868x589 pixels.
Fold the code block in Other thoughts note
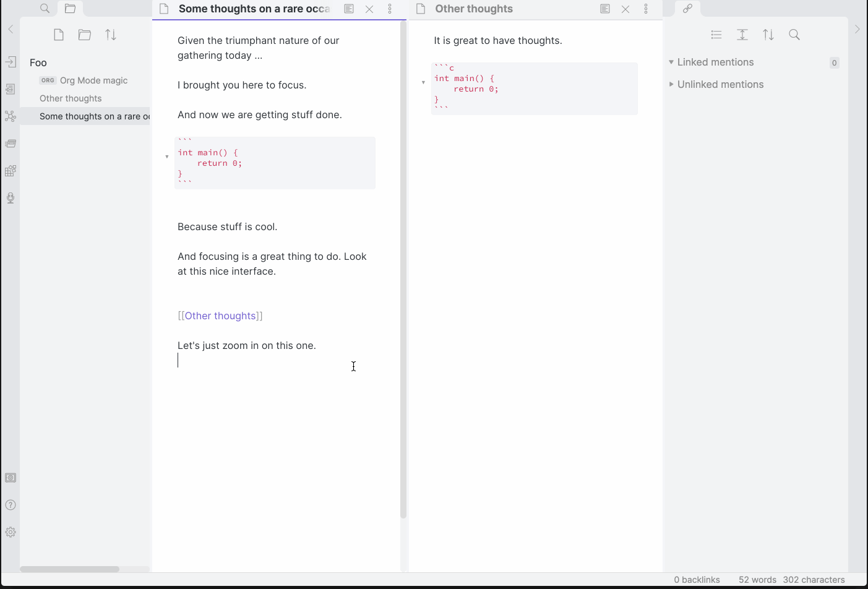click(423, 82)
